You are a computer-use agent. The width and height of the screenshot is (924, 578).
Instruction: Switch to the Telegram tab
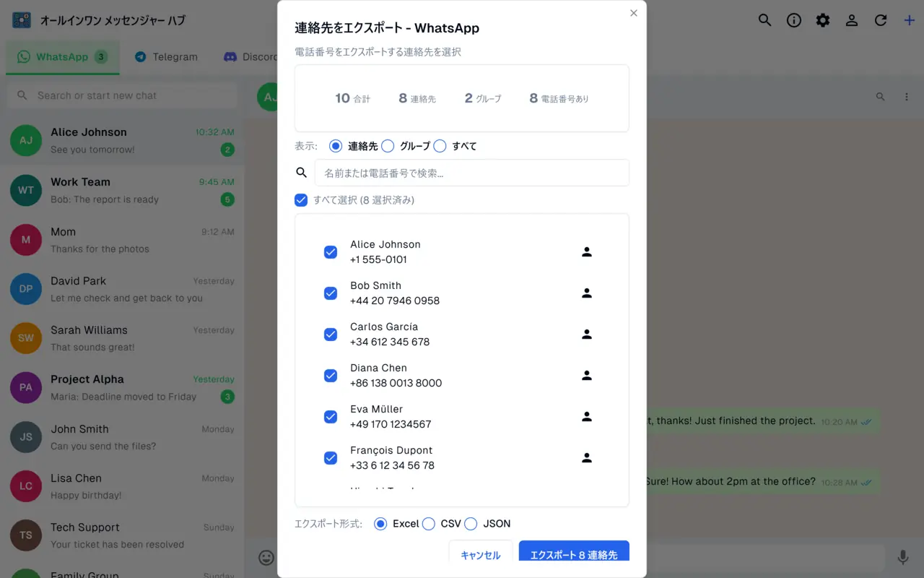(166, 57)
